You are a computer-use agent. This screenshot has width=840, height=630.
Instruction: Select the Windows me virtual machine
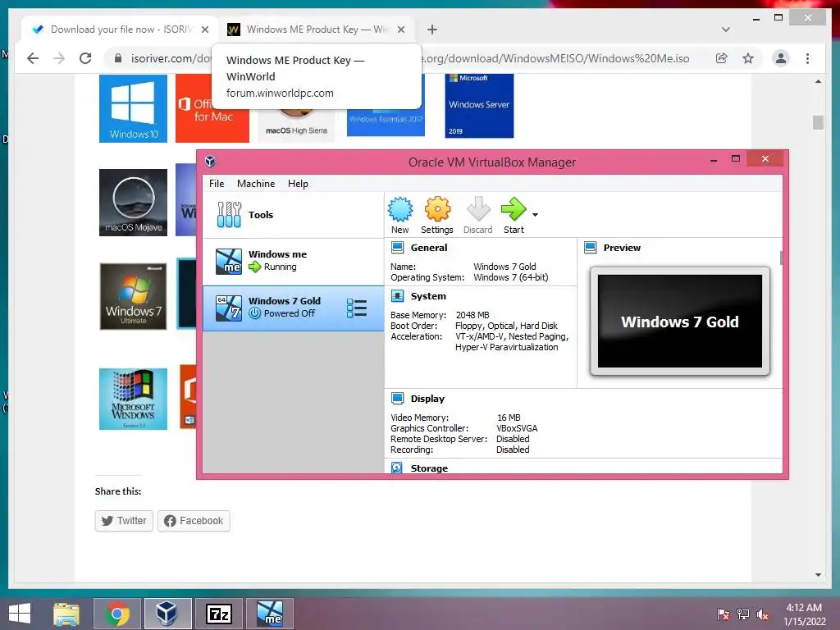(293, 261)
